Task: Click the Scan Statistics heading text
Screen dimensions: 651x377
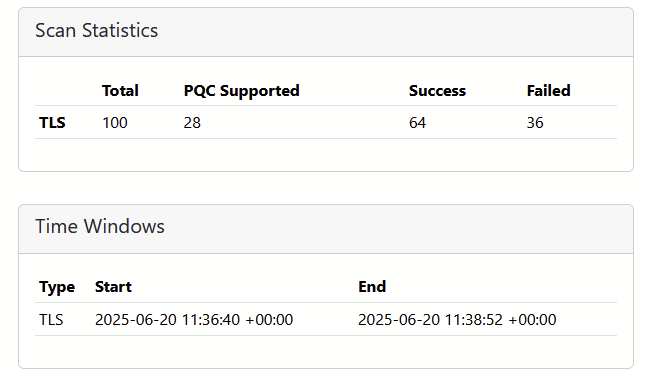Action: 96,30
